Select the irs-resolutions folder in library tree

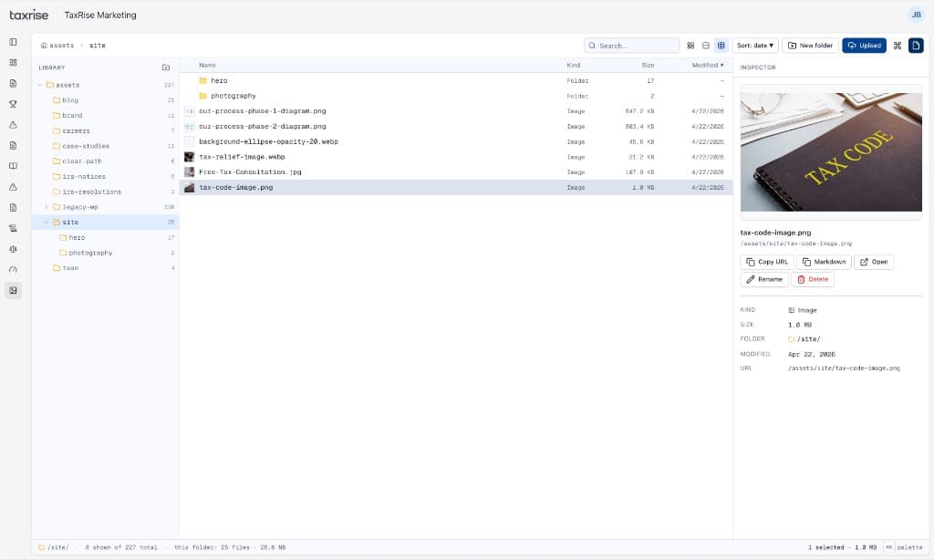[x=105, y=192]
